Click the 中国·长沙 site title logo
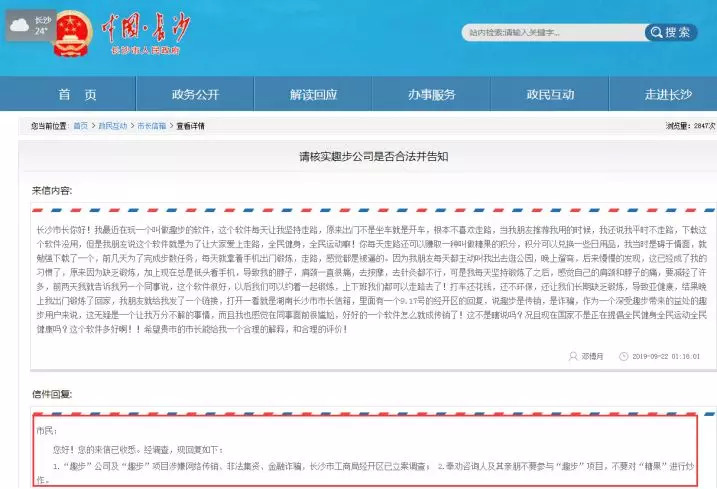Viewport: 717px width, 489px height. [146, 27]
